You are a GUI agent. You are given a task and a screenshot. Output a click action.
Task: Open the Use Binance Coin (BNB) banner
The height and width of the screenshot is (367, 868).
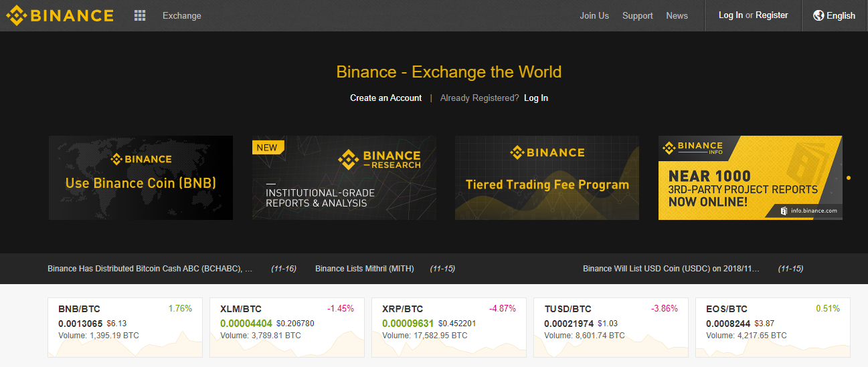pos(141,178)
